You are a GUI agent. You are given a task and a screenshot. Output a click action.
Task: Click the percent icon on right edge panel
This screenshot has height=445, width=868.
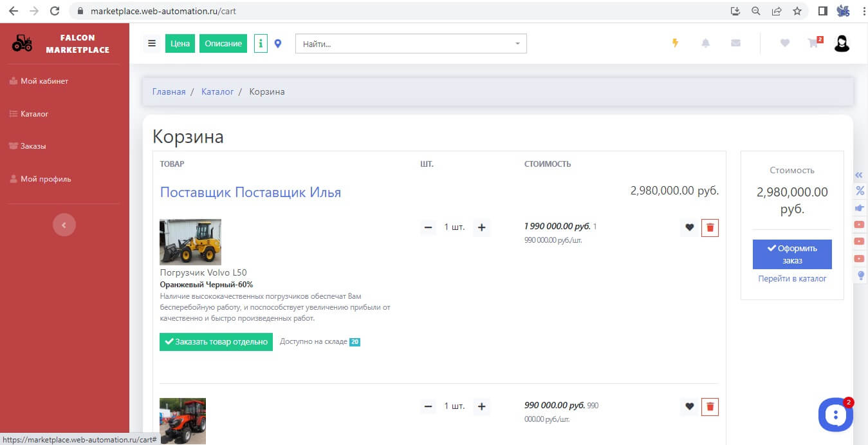coord(860,191)
